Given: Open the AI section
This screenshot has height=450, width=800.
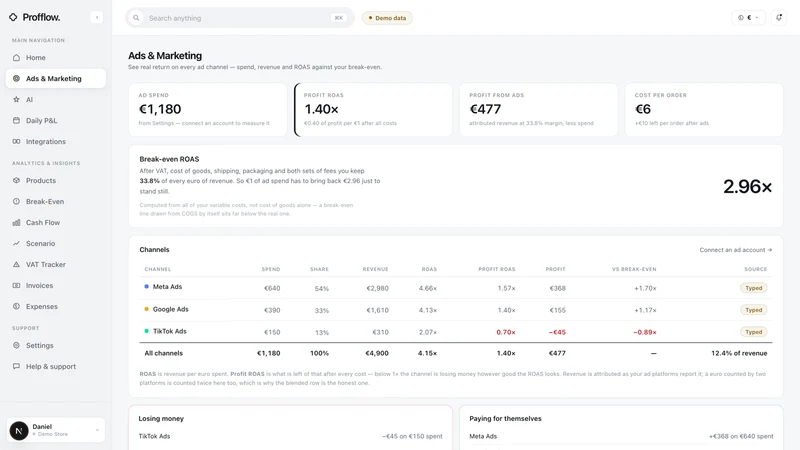Looking at the screenshot, I should (x=56, y=99).
